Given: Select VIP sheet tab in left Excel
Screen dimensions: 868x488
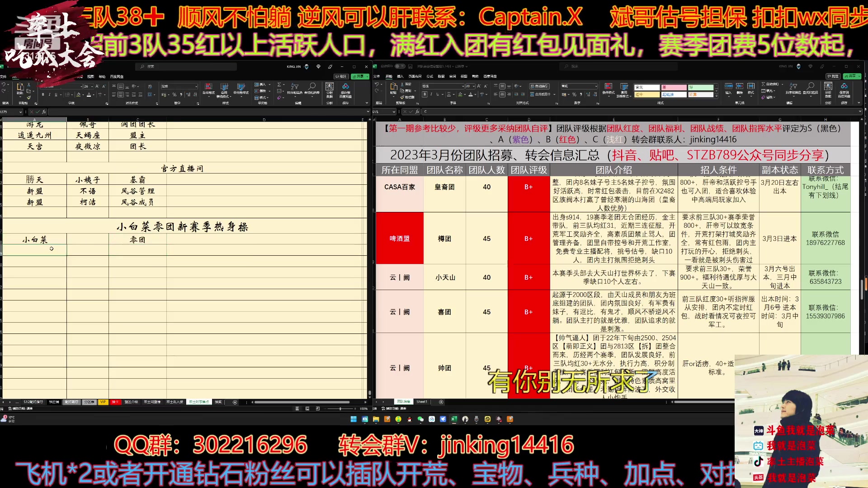Looking at the screenshot, I should coord(103,402).
